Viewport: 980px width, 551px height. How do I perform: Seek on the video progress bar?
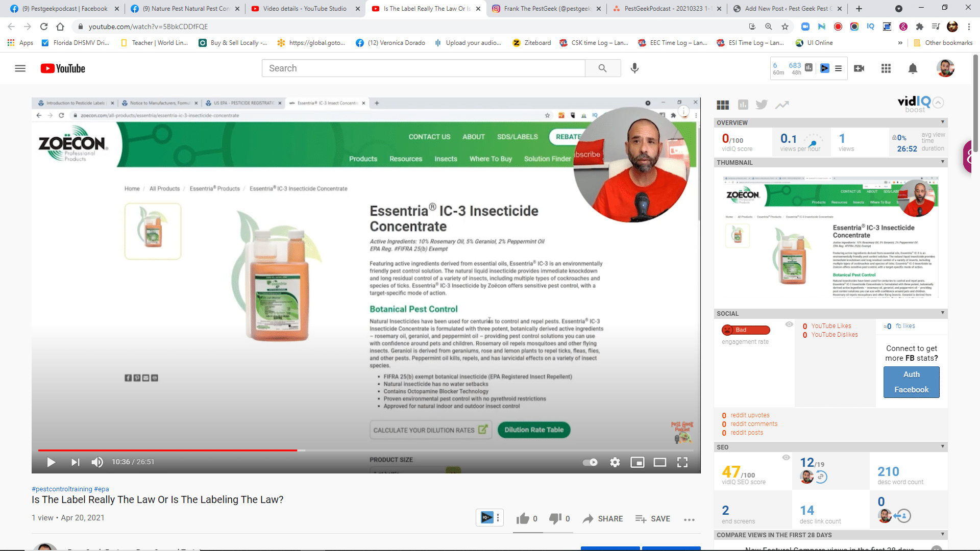tap(365, 450)
